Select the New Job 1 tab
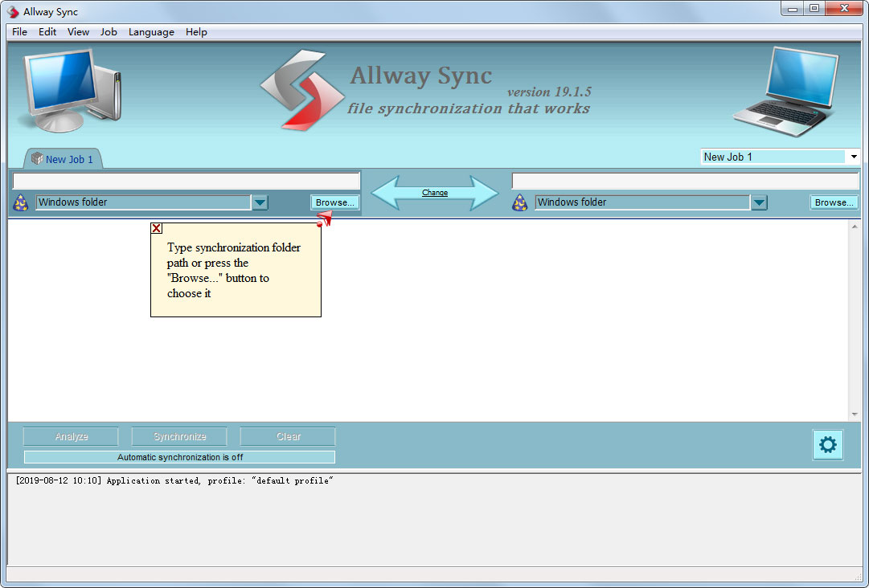 (63, 158)
